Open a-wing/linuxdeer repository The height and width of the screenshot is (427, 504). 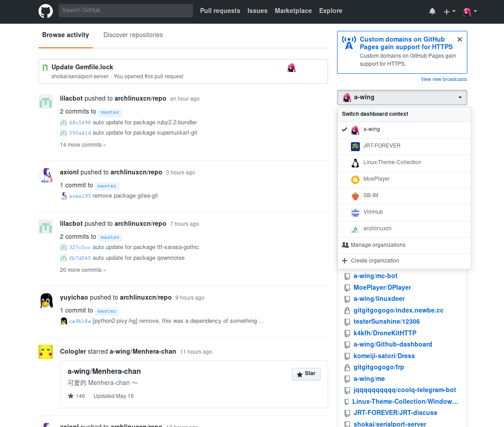click(379, 299)
